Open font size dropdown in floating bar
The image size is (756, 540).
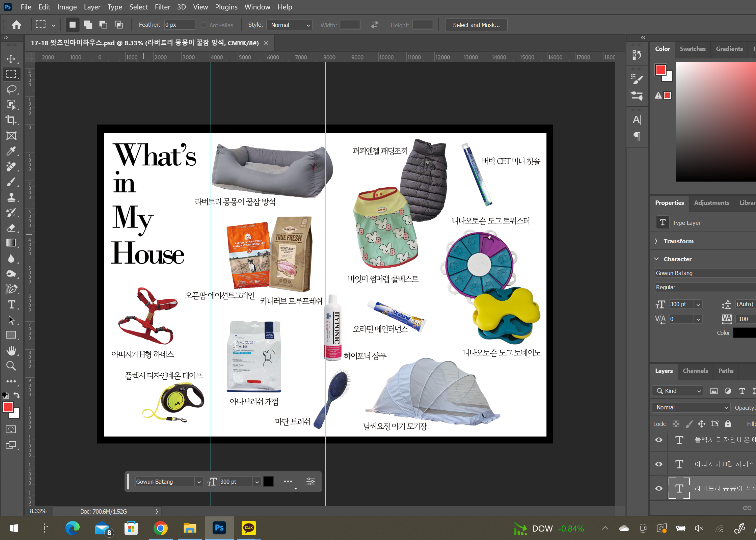[x=257, y=482]
